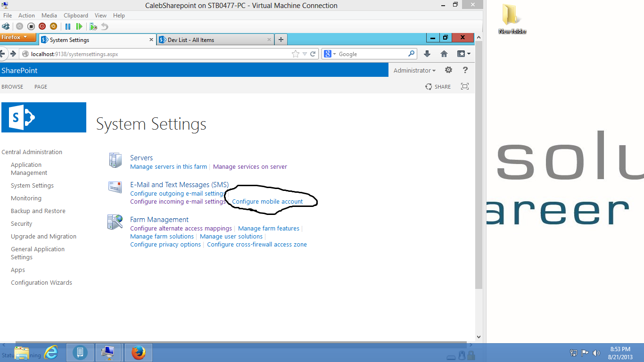Open the orange Firefox menu button
The height and width of the screenshot is (362, 644).
[18, 37]
